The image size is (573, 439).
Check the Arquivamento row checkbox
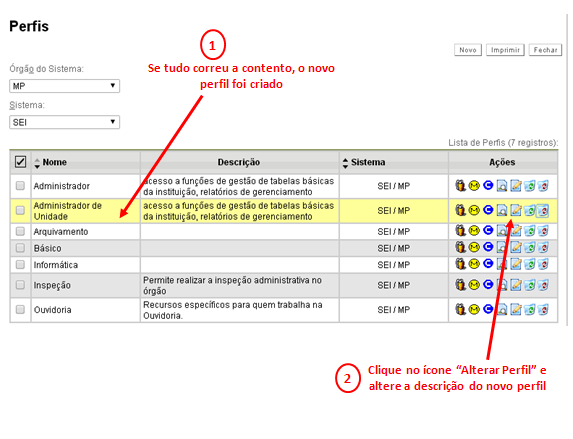pos(20,231)
